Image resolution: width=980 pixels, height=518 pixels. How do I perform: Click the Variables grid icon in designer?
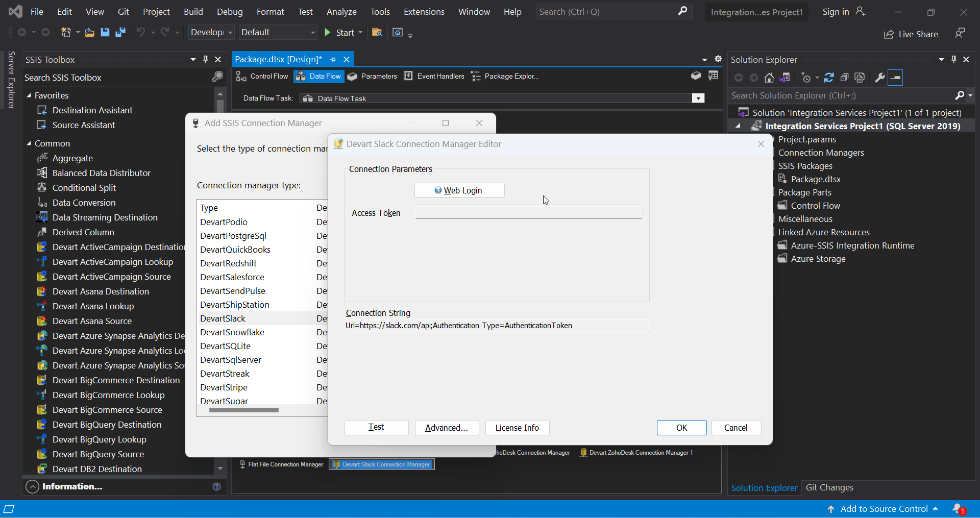(714, 76)
